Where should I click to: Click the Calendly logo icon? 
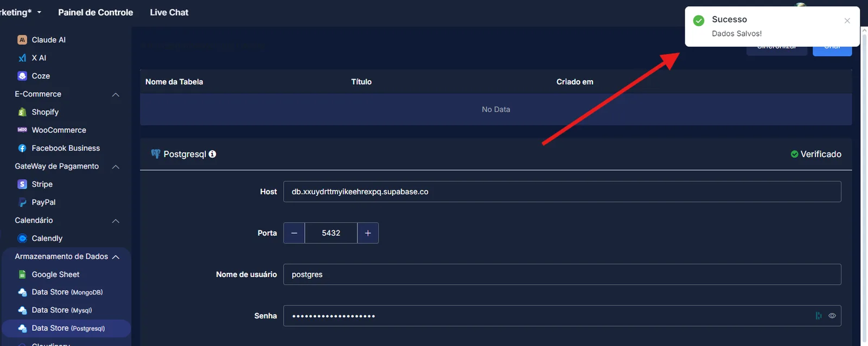point(22,238)
